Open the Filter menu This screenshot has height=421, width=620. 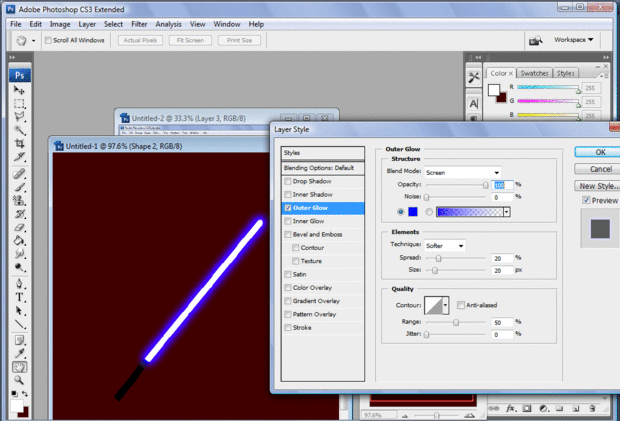click(x=139, y=24)
